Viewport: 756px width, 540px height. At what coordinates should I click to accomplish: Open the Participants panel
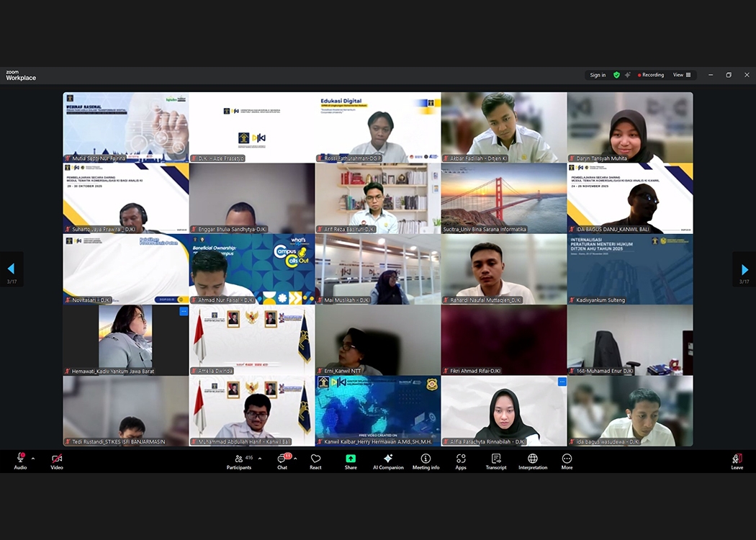pyautogui.click(x=238, y=461)
